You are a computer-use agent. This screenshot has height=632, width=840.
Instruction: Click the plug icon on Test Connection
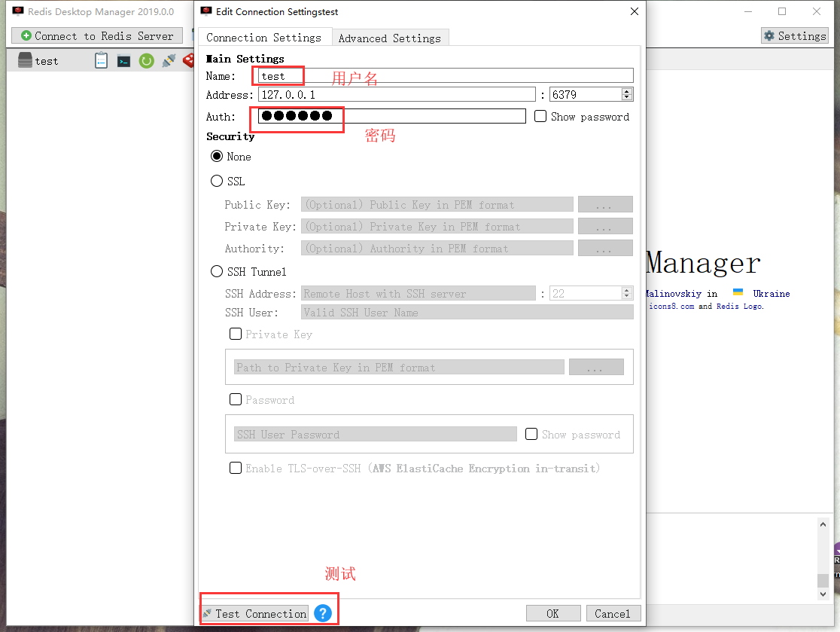point(207,613)
